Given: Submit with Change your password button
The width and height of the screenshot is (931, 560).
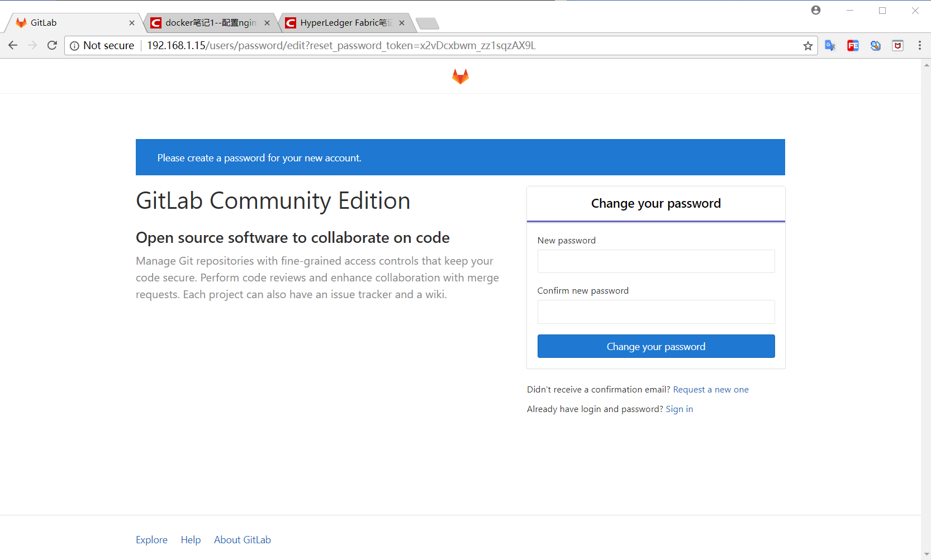Looking at the screenshot, I should tap(656, 346).
